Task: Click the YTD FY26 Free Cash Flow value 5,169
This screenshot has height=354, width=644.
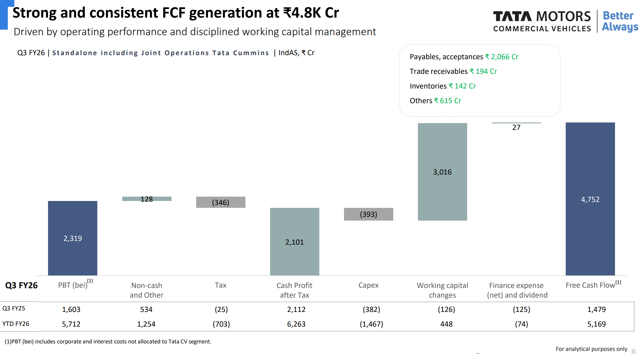Action: [x=596, y=324]
